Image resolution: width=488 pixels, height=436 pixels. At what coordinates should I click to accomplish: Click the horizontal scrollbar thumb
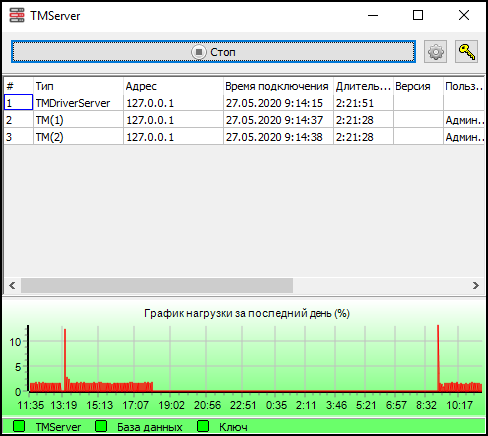(157, 285)
